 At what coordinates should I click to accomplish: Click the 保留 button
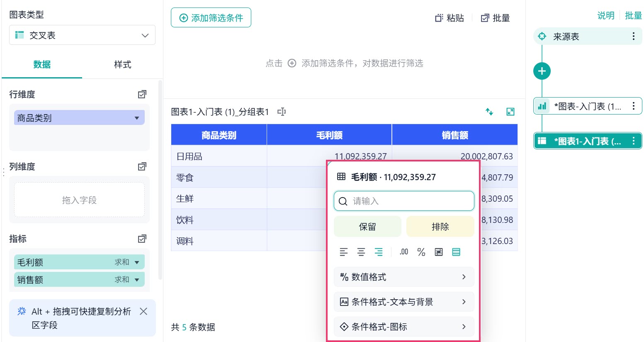pyautogui.click(x=367, y=227)
